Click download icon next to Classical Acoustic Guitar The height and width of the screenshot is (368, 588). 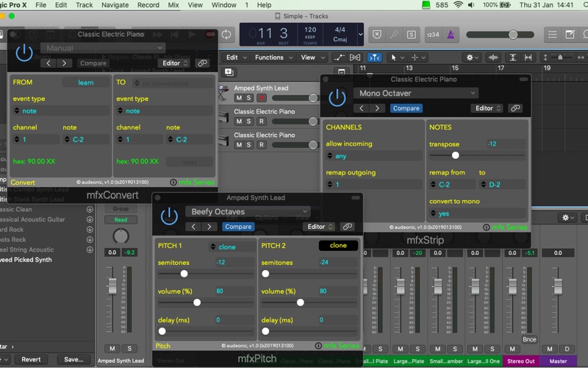(90, 219)
